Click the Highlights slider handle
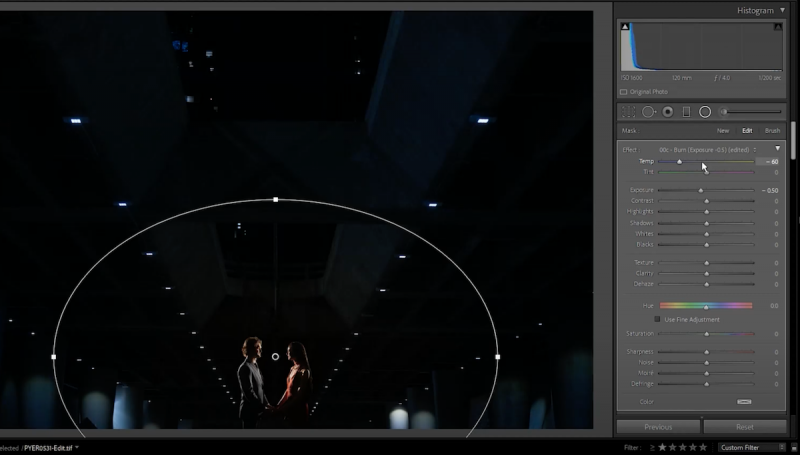The width and height of the screenshot is (800, 455). pyautogui.click(x=707, y=212)
